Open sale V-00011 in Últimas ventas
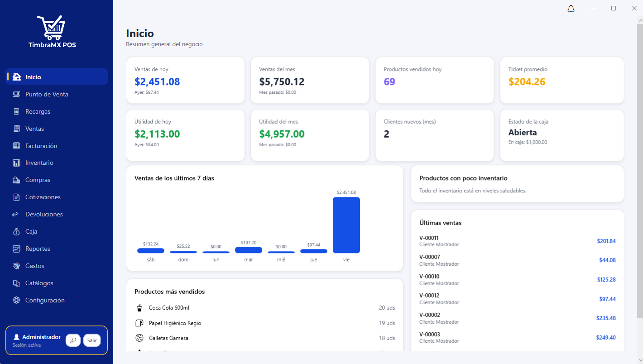Image resolution: width=643 pixels, height=364 pixels. tap(518, 241)
